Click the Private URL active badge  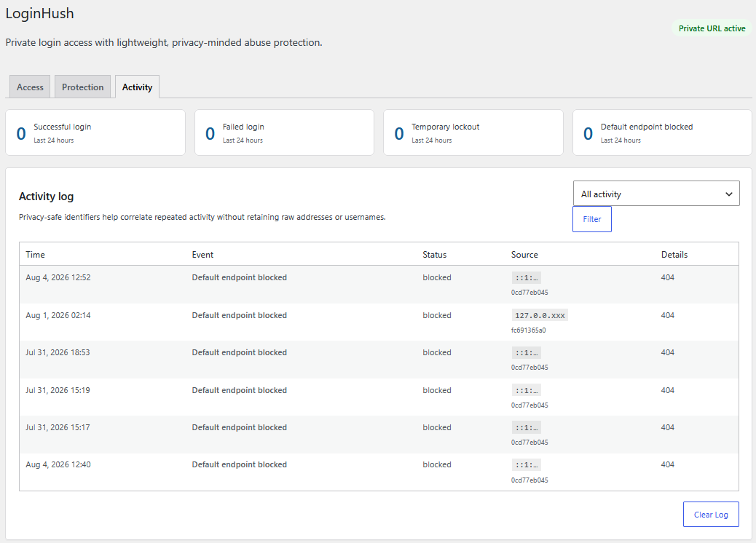tap(712, 28)
